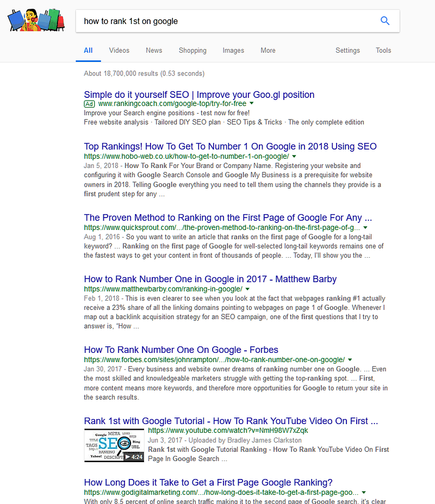Open Top Rankings hobo-web result link
435x504 pixels.
(230, 146)
